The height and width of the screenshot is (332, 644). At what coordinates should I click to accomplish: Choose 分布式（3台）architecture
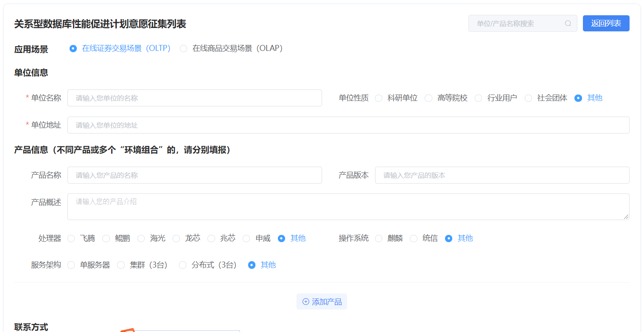(182, 265)
